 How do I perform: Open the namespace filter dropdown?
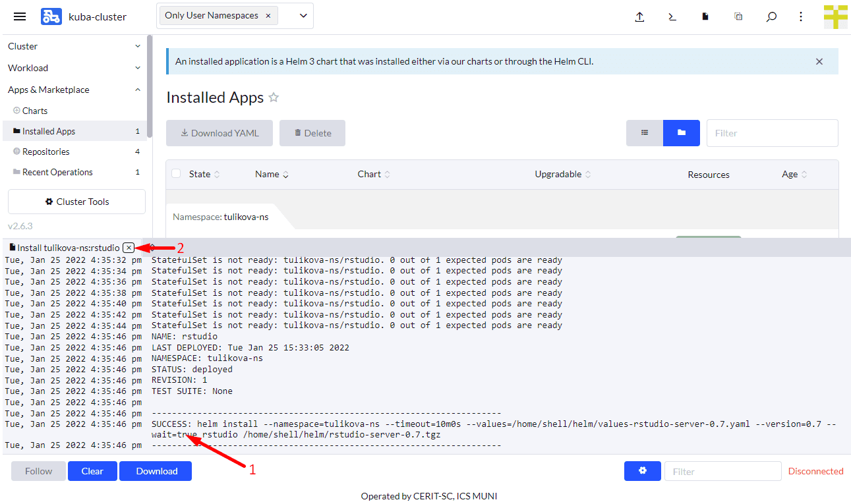(x=303, y=16)
